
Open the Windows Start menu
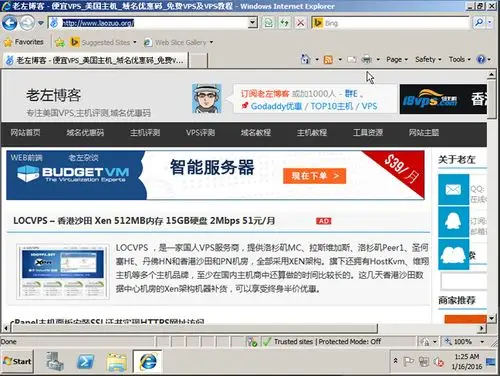[x=17, y=361]
